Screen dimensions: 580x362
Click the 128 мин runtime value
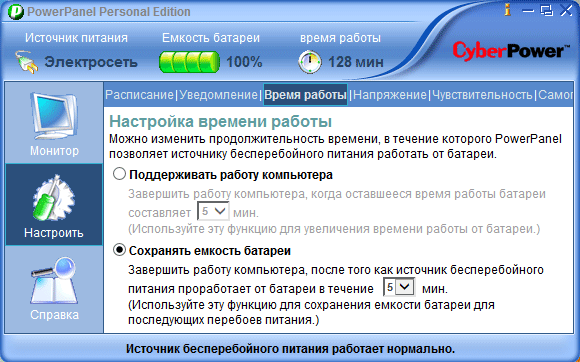355,62
